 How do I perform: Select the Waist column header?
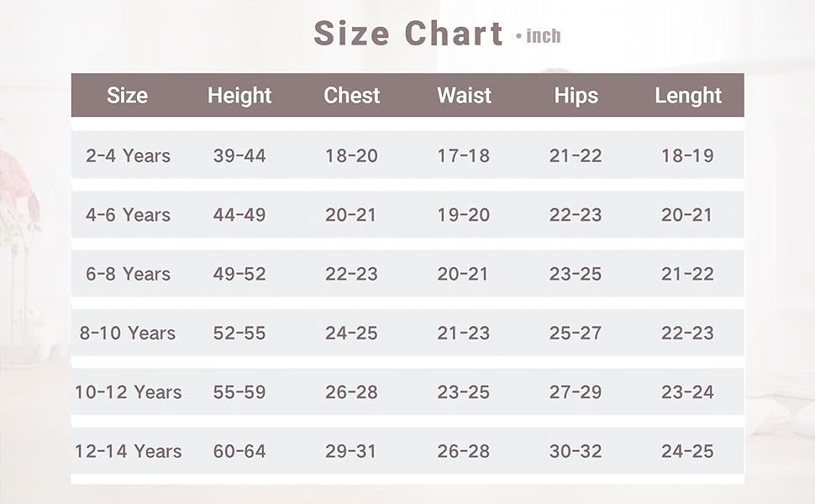[x=464, y=96]
